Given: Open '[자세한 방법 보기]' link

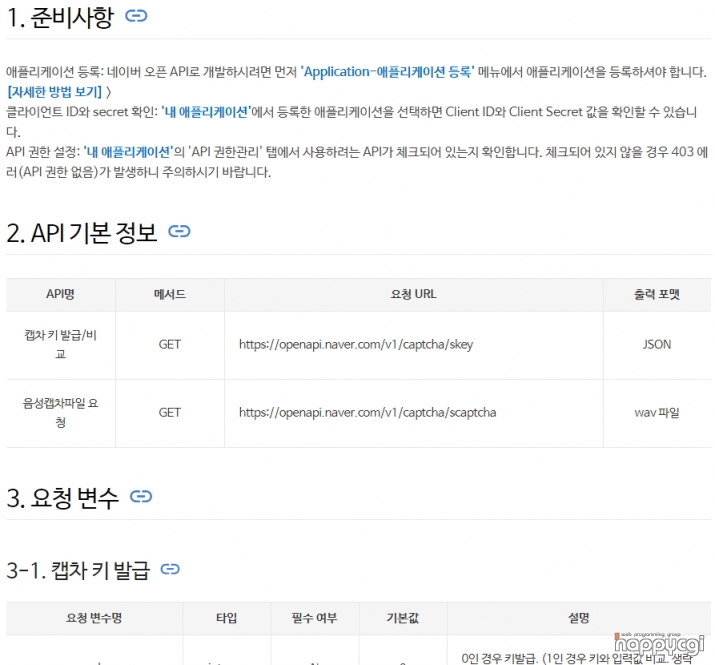Looking at the screenshot, I should click(55, 92).
